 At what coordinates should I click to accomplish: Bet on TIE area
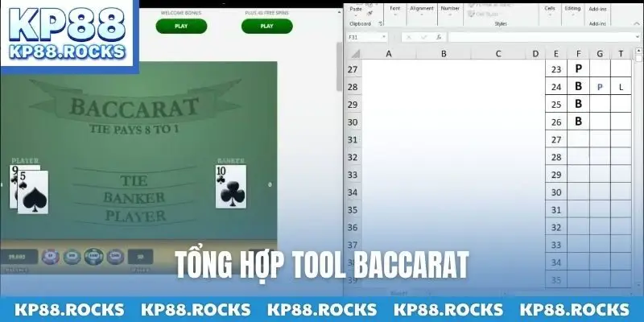(x=134, y=180)
